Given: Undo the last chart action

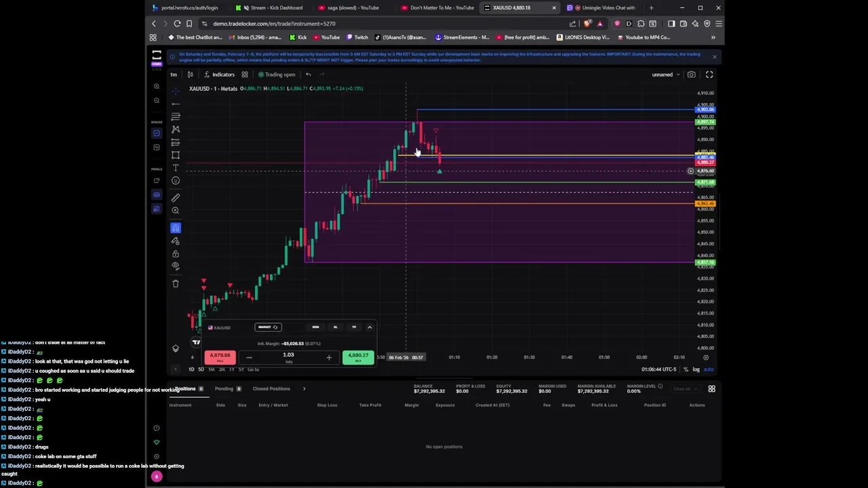Looking at the screenshot, I should pyautogui.click(x=308, y=75).
